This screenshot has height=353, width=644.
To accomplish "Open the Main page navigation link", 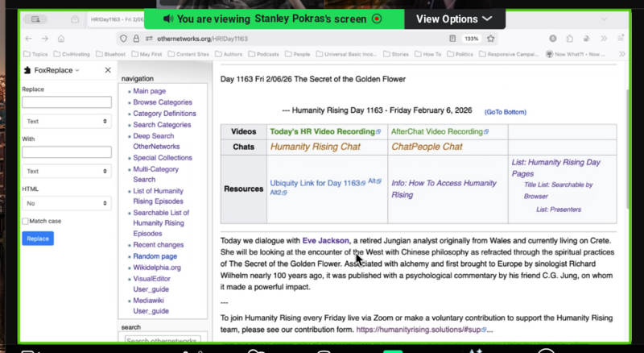I will coord(150,91).
